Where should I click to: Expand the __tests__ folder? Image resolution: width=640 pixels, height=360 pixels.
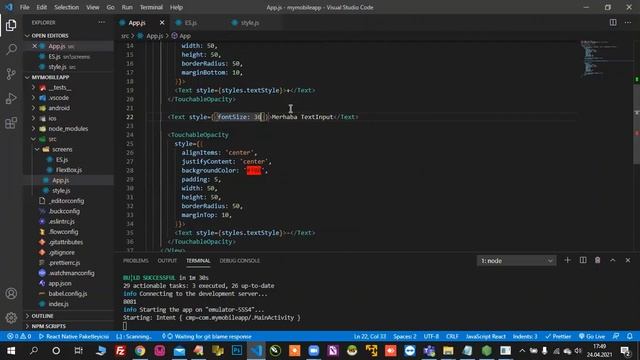[33, 87]
